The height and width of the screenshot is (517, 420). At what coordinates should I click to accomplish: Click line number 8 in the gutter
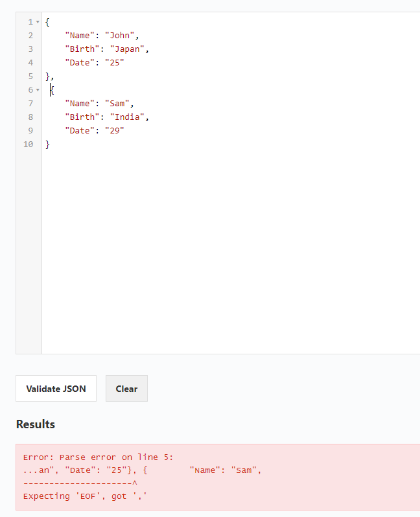(x=30, y=117)
